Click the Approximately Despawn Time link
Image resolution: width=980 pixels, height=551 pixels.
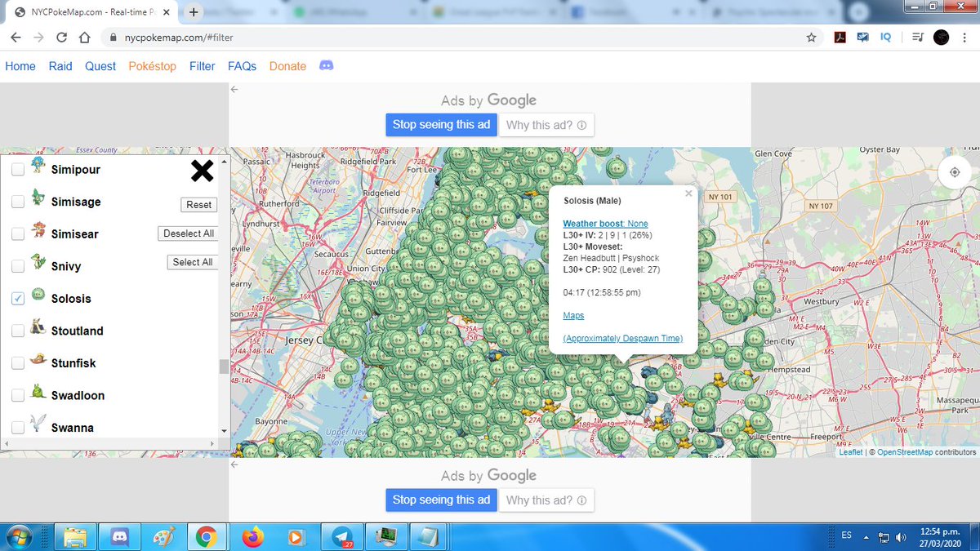(x=623, y=338)
